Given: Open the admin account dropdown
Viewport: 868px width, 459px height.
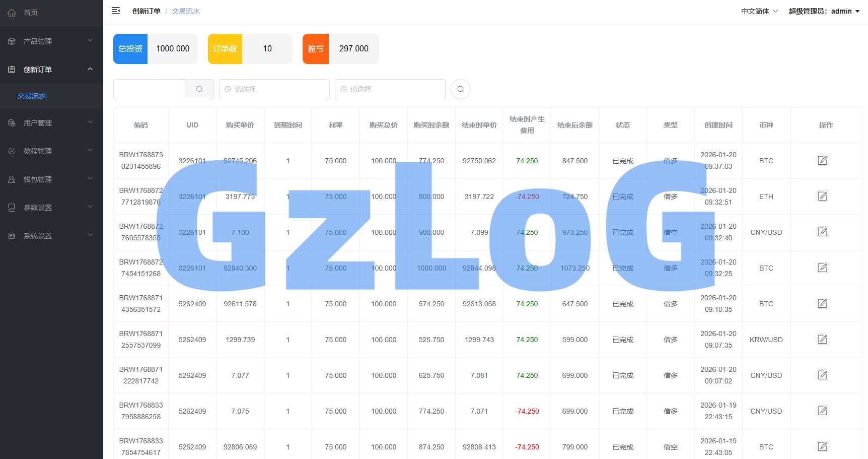Looking at the screenshot, I should pyautogui.click(x=824, y=11).
